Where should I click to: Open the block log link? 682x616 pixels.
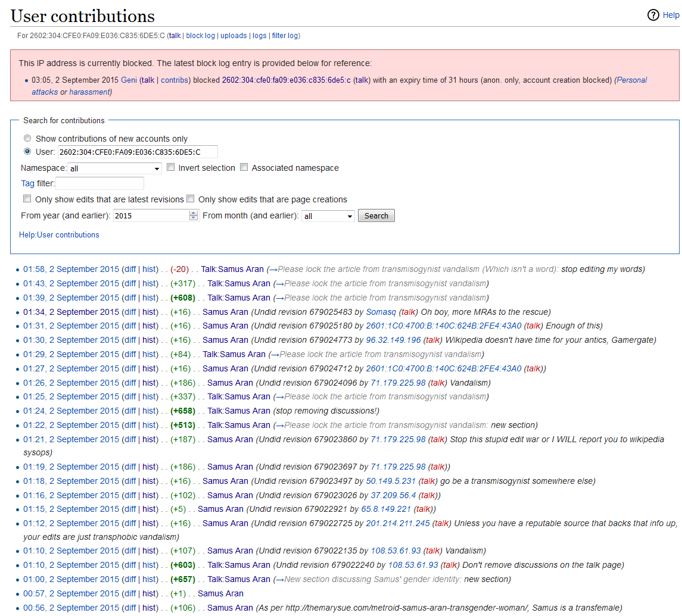point(201,36)
